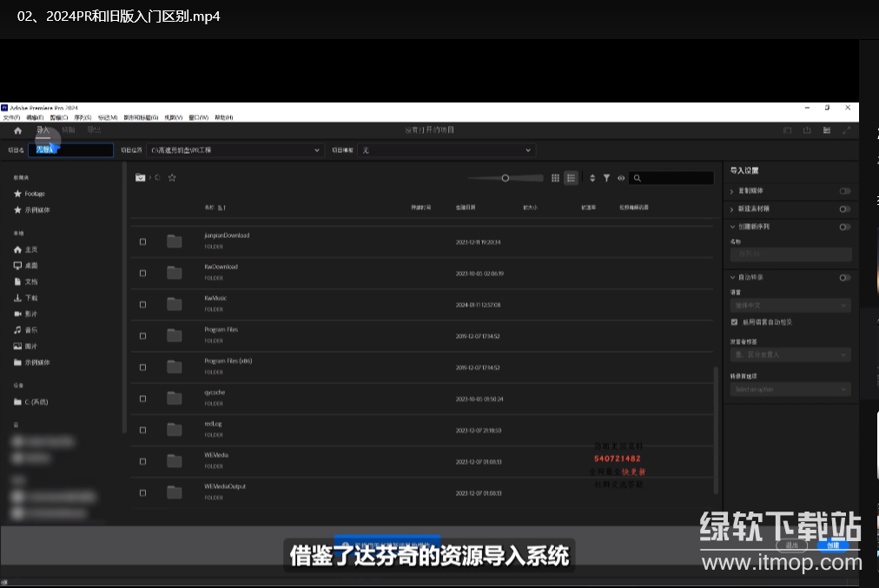Toggle the 复制媒体 switch
This screenshot has height=588, width=879.
pos(845,191)
